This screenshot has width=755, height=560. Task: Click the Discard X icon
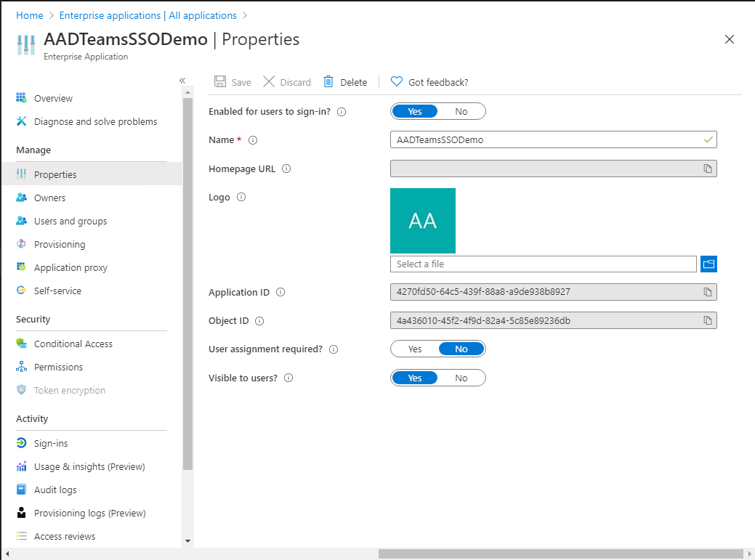click(269, 81)
